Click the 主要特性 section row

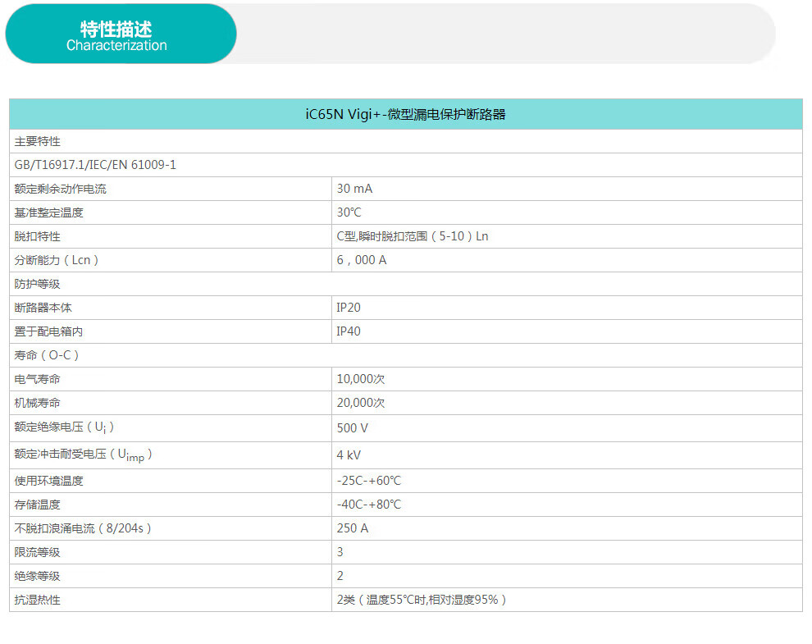point(406,141)
